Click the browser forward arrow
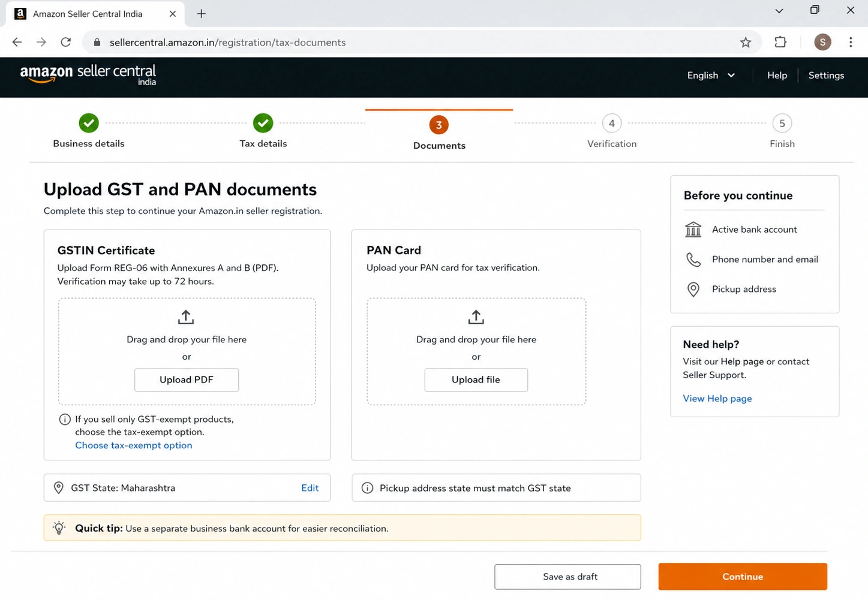This screenshot has height=600, width=868. click(41, 42)
